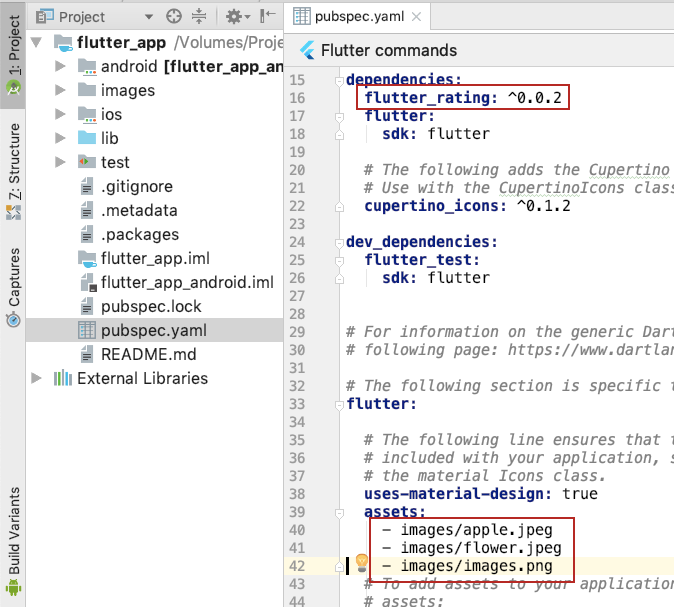674x607 pixels.
Task: Click the collapse all icon in Project toolbar
Action: [x=199, y=17]
